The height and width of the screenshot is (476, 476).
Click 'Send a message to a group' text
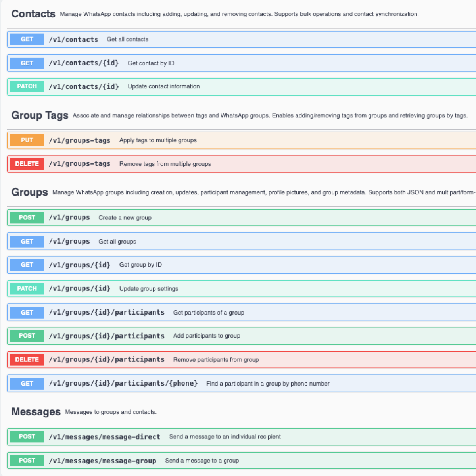coord(202,460)
